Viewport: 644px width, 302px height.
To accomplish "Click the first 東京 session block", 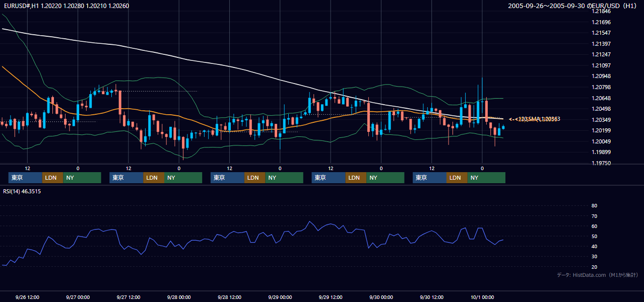I will tap(25, 178).
